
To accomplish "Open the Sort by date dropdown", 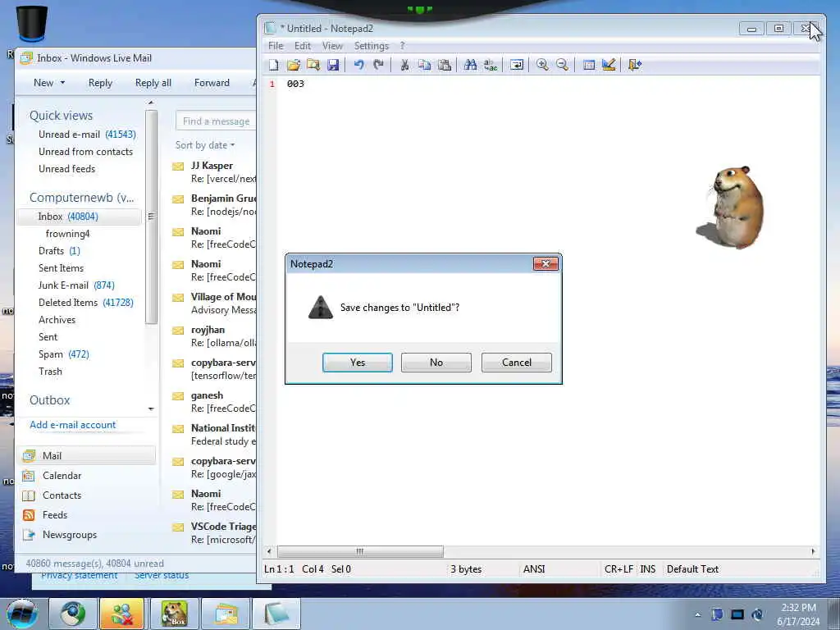I will coord(205,145).
